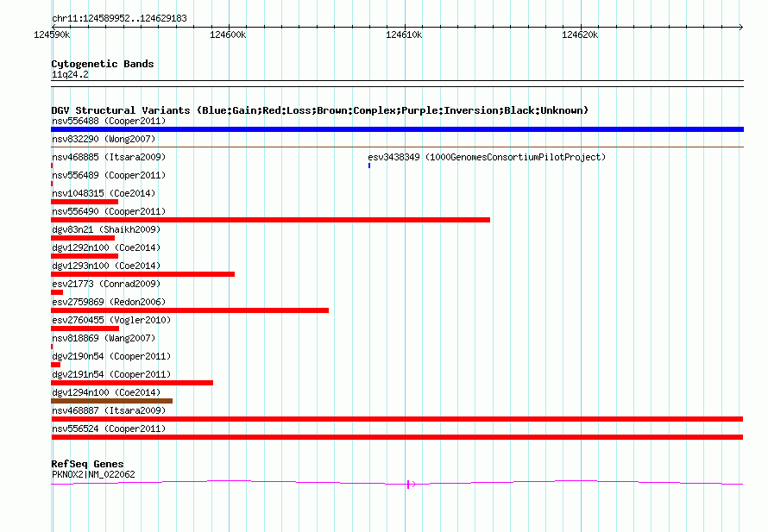Select the DGV Structural Variants track title
This screenshot has width=768, height=532.
click(319, 110)
